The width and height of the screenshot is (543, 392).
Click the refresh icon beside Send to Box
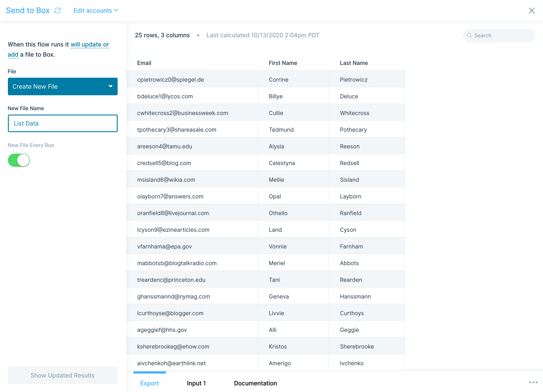[x=58, y=11]
